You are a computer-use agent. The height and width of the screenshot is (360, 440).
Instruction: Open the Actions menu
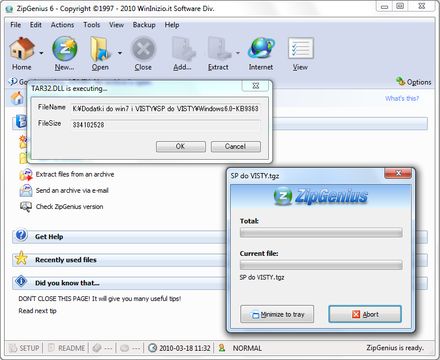pyautogui.click(x=62, y=25)
